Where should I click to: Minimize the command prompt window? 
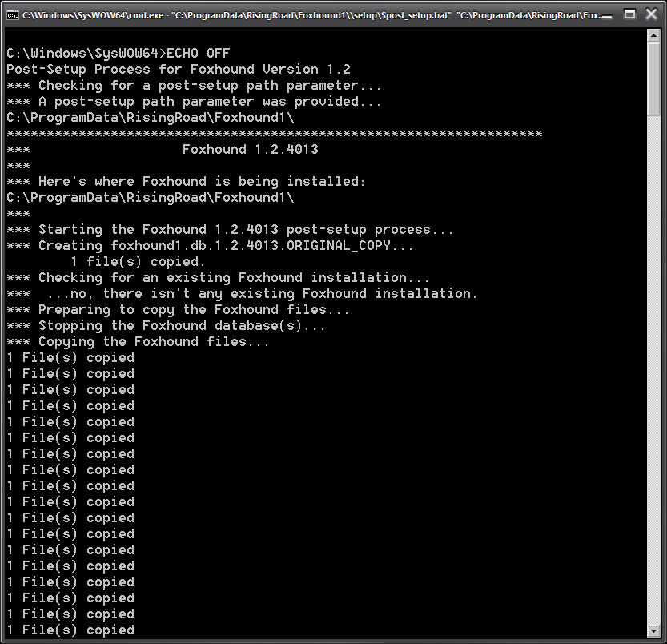pos(607,16)
